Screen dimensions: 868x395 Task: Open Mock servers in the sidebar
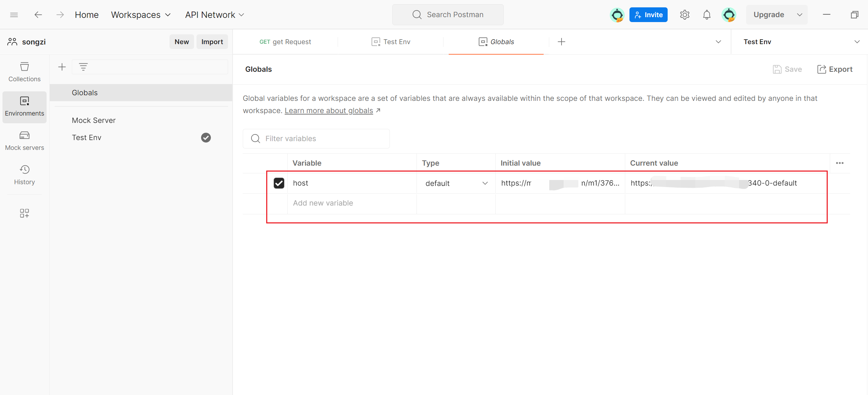25,141
